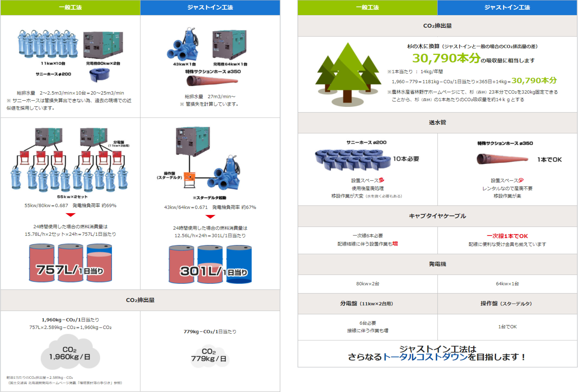This screenshot has height=392, width=578.
Task: Click the red down arrow under 約69%
Action: click(x=70, y=215)
